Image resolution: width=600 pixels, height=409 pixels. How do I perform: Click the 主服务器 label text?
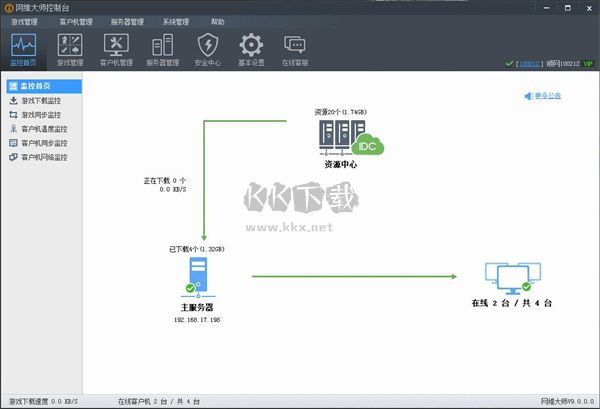tap(197, 307)
